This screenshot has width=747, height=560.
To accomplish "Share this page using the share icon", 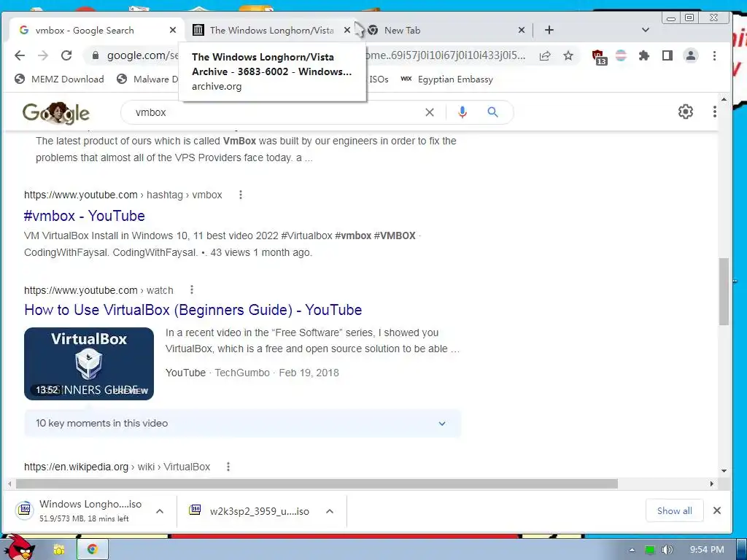I will point(545,55).
